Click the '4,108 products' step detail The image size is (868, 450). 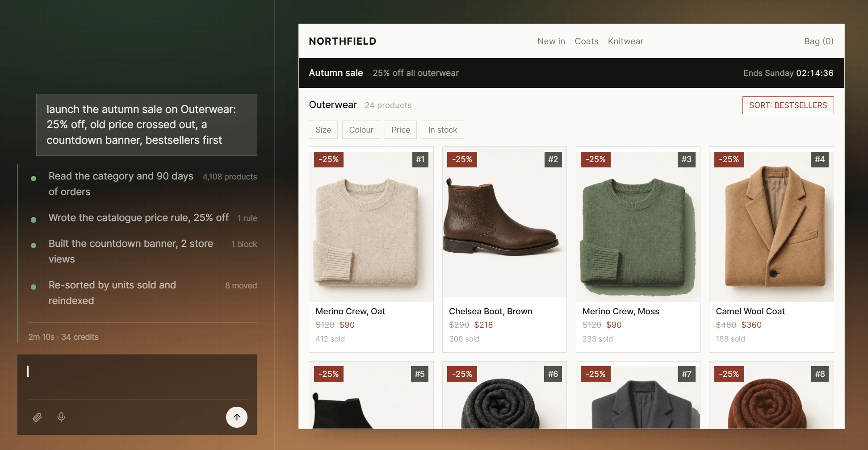coord(230,177)
